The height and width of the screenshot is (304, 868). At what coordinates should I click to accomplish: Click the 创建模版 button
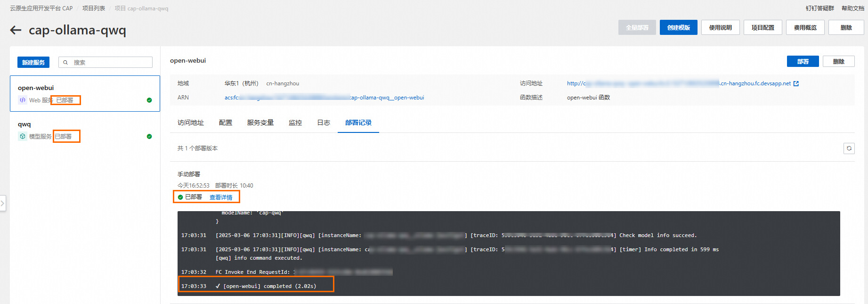678,28
